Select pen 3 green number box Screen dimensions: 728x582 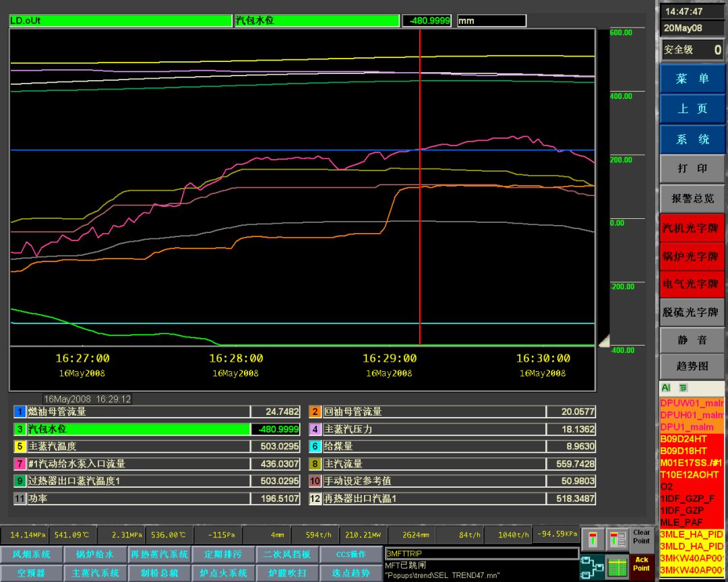pyautogui.click(x=20, y=429)
